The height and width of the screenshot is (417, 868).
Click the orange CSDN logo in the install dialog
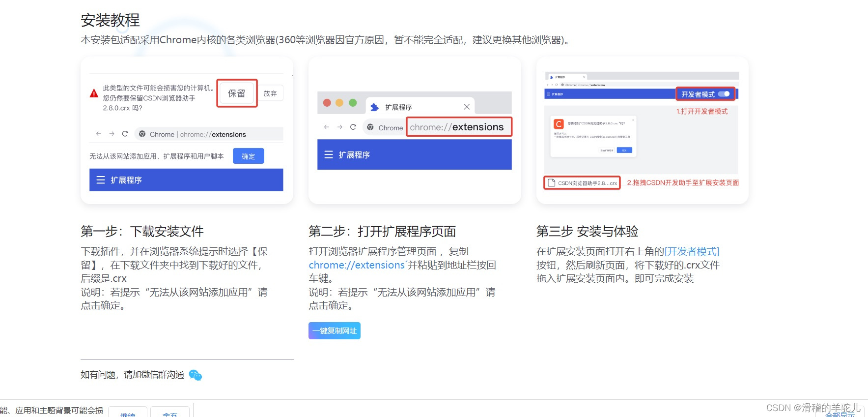click(x=559, y=124)
